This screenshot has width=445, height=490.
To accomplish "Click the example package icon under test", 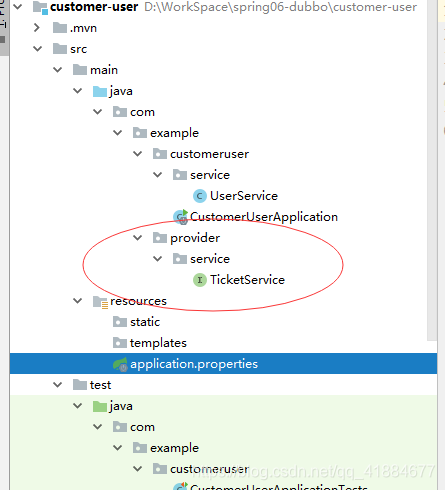I will 140,448.
